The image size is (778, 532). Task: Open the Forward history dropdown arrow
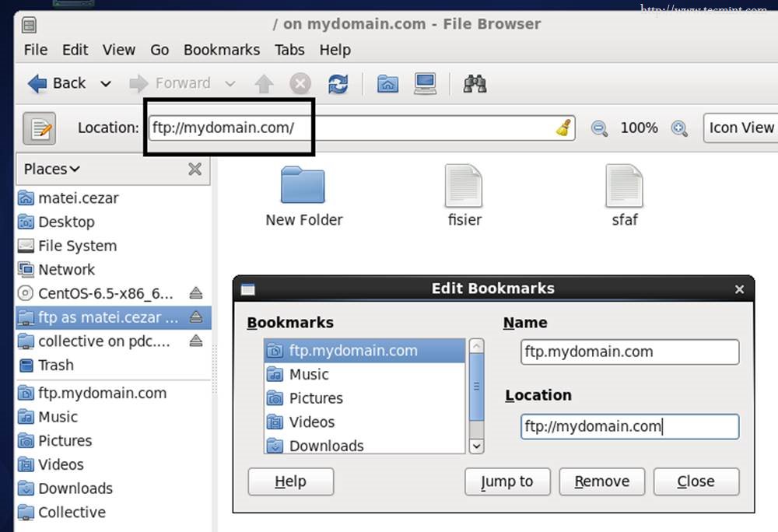coord(230,84)
